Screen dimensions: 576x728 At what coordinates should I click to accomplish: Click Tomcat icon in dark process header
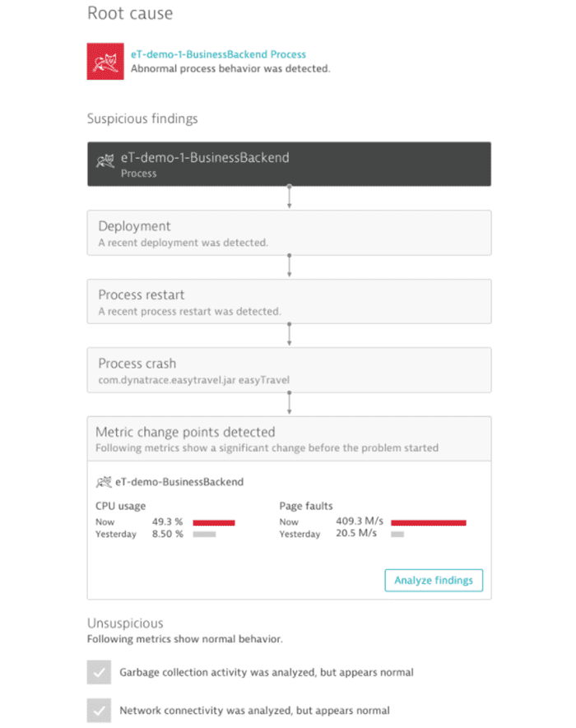(105, 160)
